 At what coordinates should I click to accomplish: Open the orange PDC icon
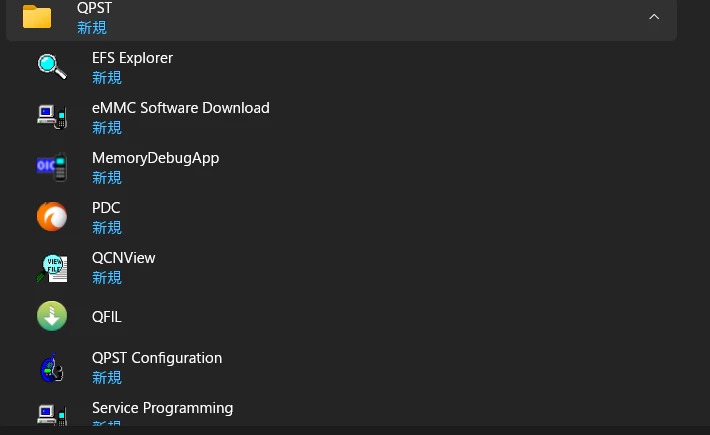[x=52, y=216]
